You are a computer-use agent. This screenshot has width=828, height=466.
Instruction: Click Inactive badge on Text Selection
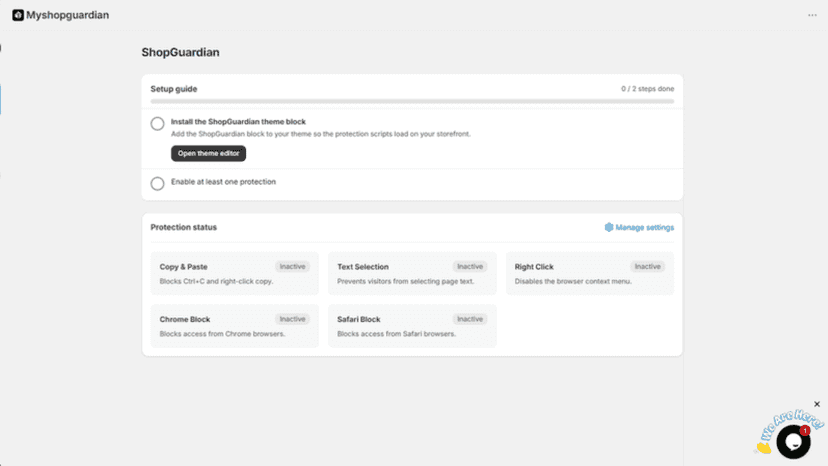tap(470, 267)
